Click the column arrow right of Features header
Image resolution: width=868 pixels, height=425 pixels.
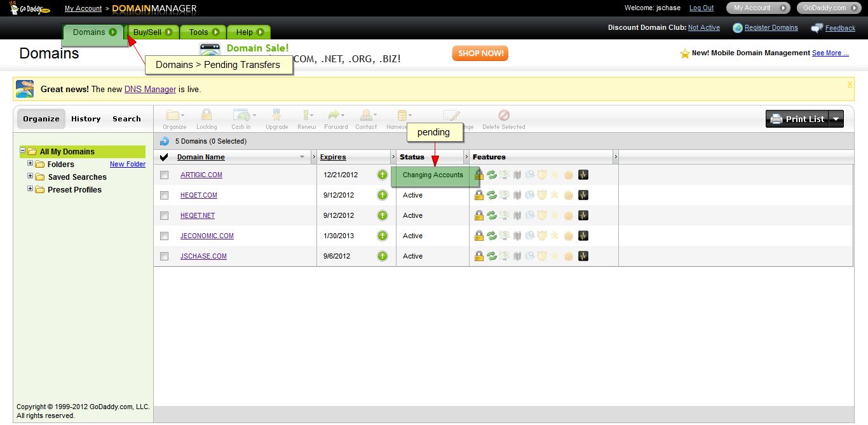click(615, 157)
